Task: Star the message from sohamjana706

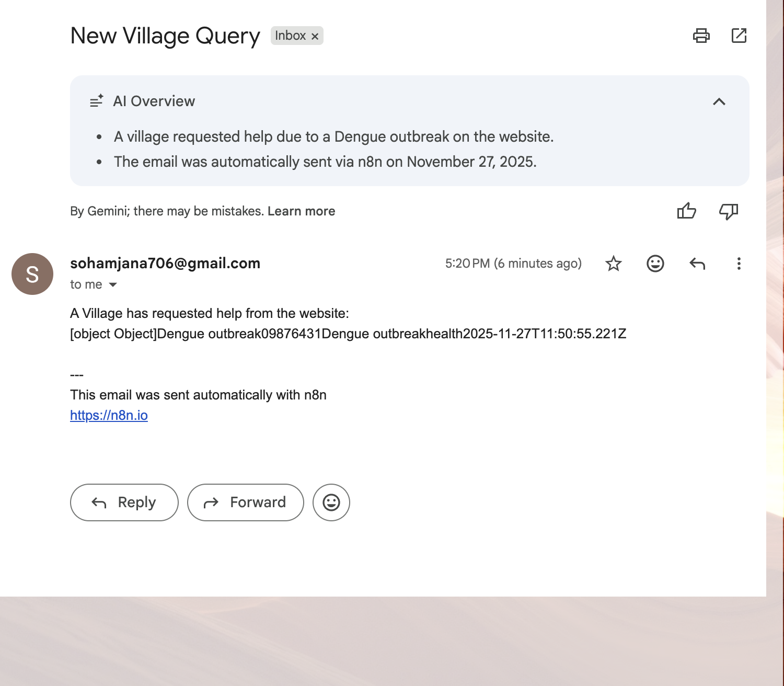Action: tap(613, 264)
